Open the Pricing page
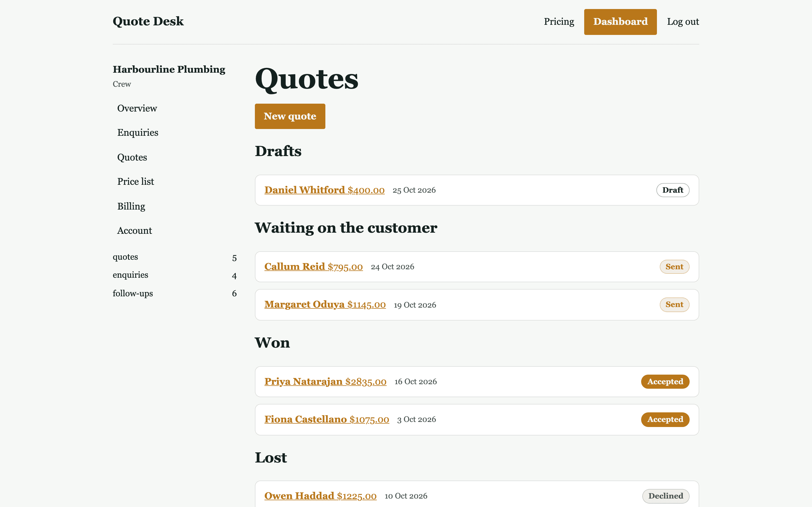 pyautogui.click(x=559, y=22)
